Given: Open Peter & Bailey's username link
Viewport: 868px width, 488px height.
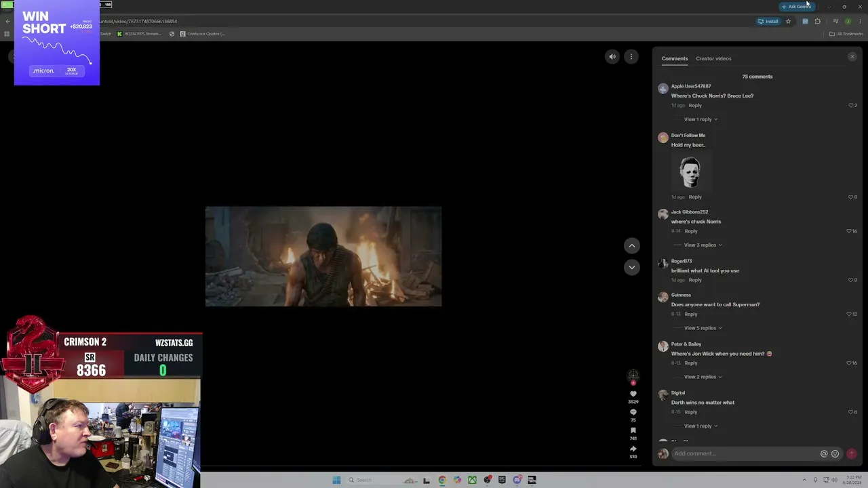Looking at the screenshot, I should pyautogui.click(x=686, y=344).
